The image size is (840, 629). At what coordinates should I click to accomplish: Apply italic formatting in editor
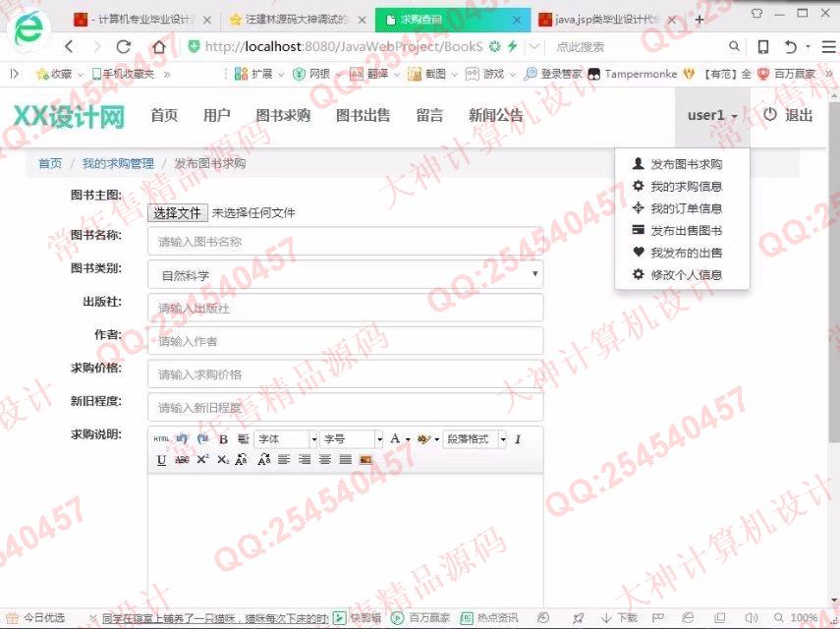518,439
